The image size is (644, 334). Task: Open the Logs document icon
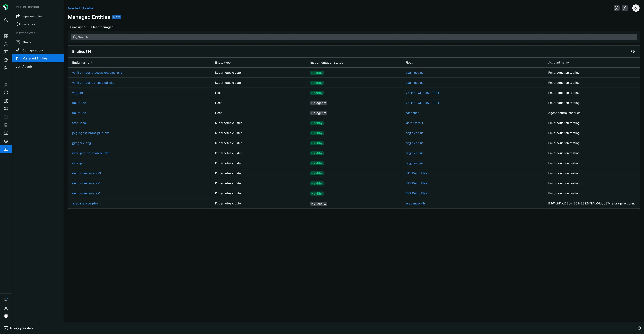tap(6, 68)
